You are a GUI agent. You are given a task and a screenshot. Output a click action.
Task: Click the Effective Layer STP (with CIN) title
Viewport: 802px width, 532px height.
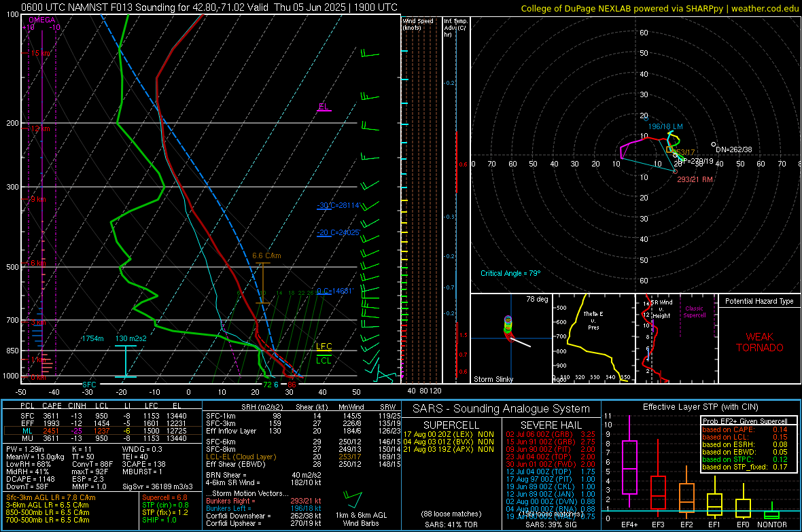pos(700,407)
